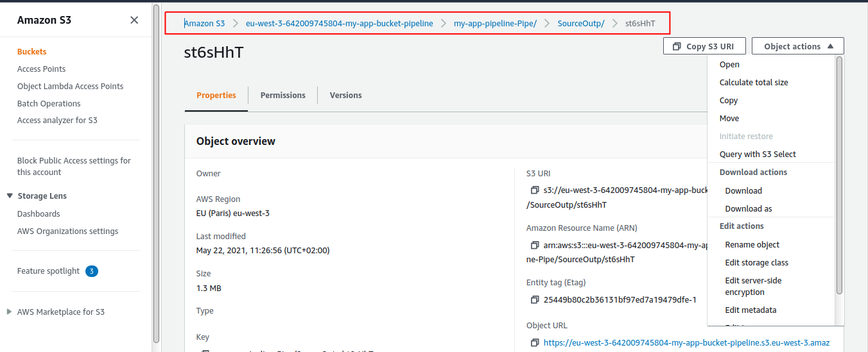Choose Rename object in the menu
Viewport: 868px width, 352px height.
[752, 244]
